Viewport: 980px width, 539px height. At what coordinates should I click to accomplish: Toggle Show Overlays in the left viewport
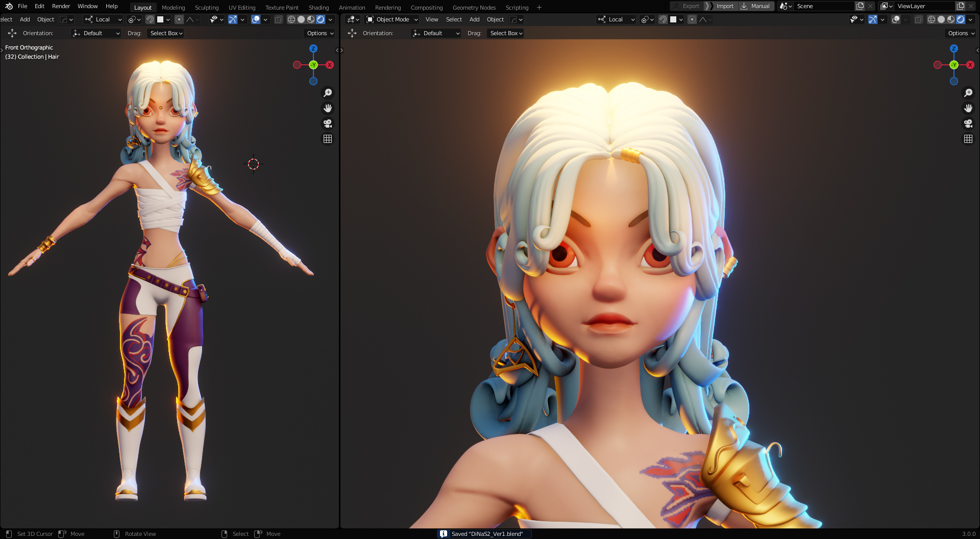pyautogui.click(x=255, y=19)
